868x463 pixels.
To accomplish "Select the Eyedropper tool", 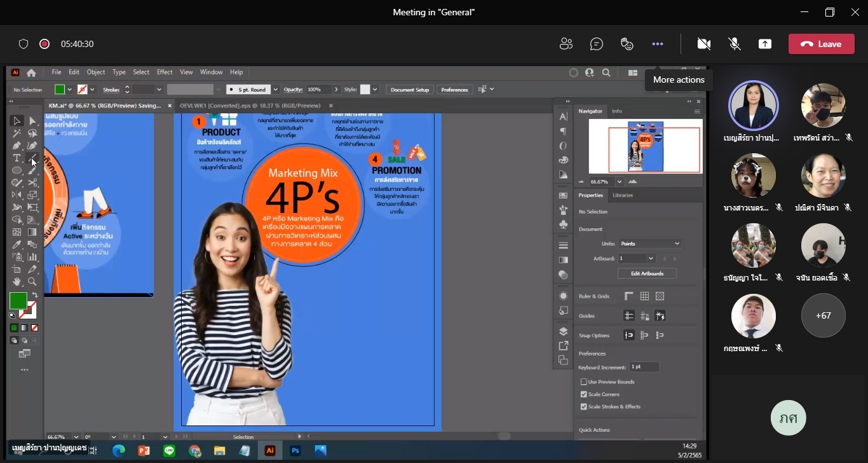I will point(17,244).
